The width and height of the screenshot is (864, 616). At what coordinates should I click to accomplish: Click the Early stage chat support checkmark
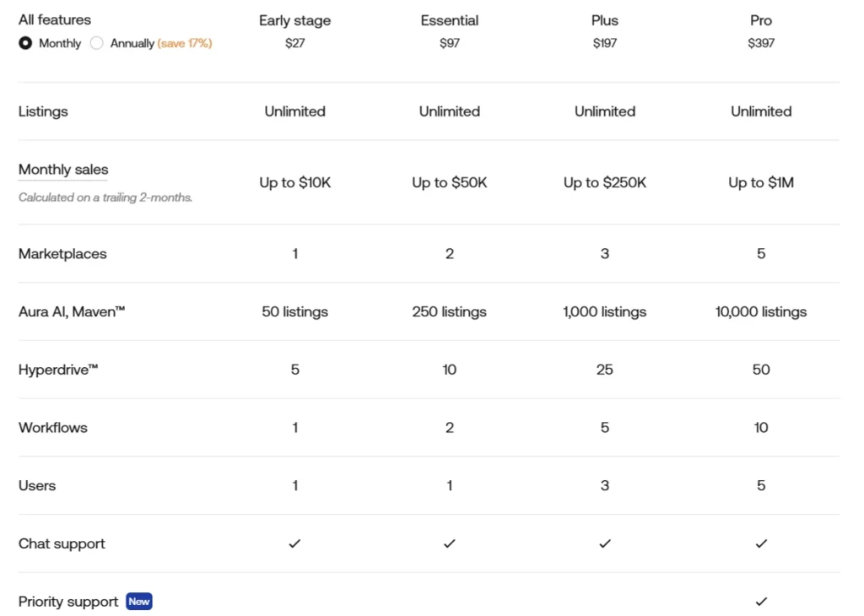294,543
